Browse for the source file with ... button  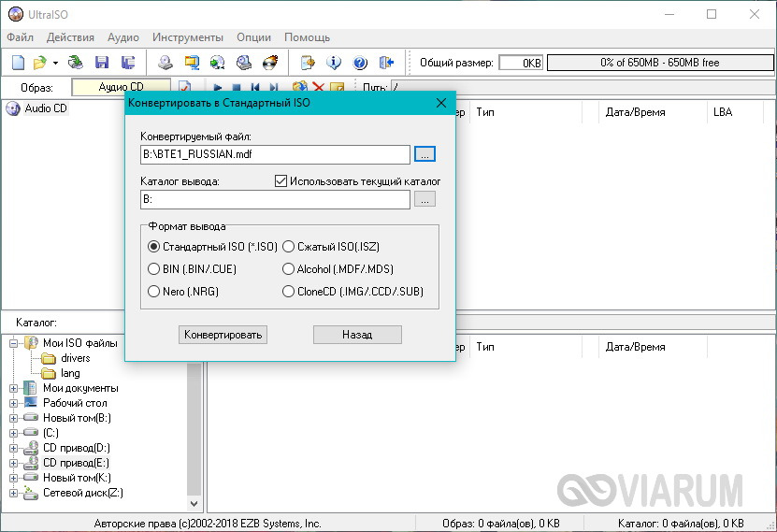pos(424,154)
